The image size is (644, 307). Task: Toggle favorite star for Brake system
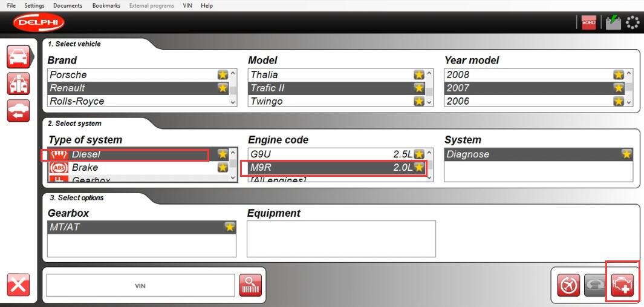pos(223,168)
